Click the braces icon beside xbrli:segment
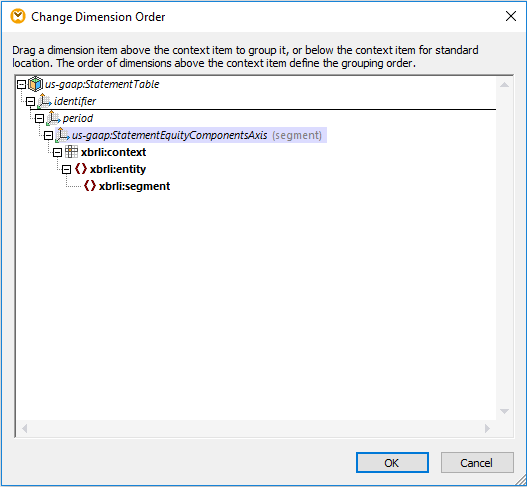527x487 pixels. click(90, 186)
